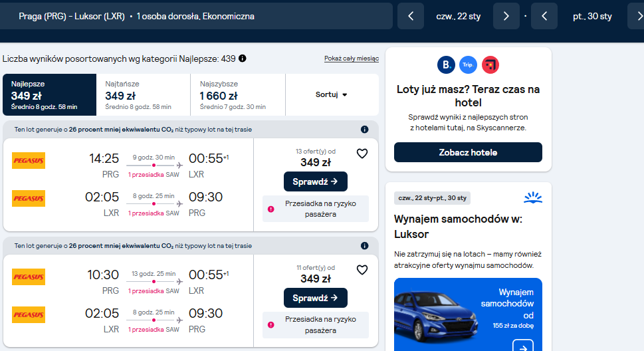Open the Sortuj dropdown
Viewport: 644px width, 351px height.
point(332,94)
